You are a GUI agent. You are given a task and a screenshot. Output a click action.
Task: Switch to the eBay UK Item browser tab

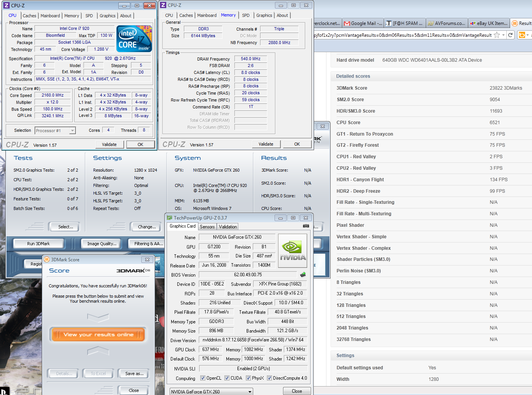(x=489, y=23)
